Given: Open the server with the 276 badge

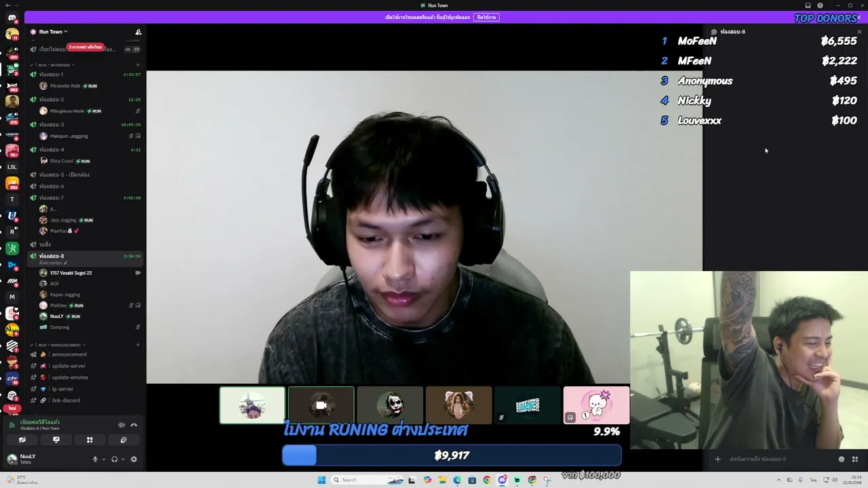Looking at the screenshot, I should coord(12,118).
